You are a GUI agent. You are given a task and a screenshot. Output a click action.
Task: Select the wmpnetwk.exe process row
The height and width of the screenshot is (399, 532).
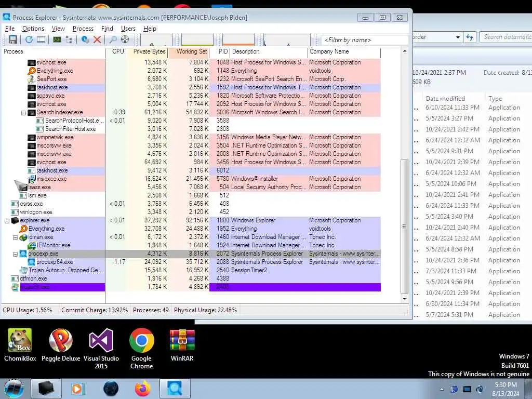point(192,137)
